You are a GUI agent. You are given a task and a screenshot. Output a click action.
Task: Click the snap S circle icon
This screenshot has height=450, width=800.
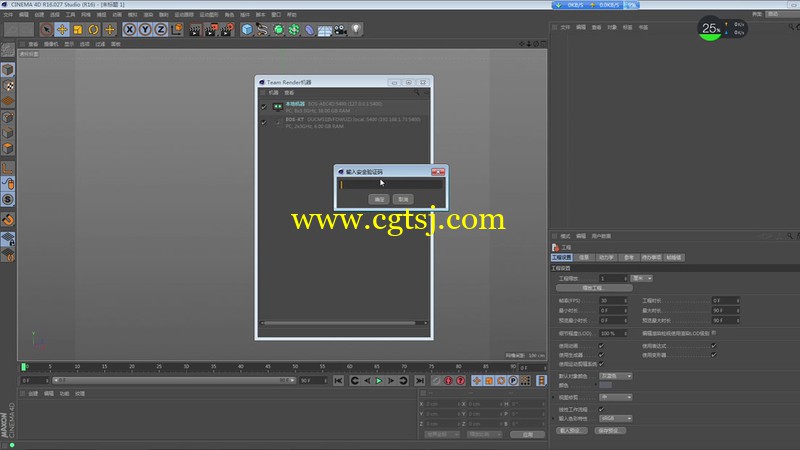click(x=8, y=199)
